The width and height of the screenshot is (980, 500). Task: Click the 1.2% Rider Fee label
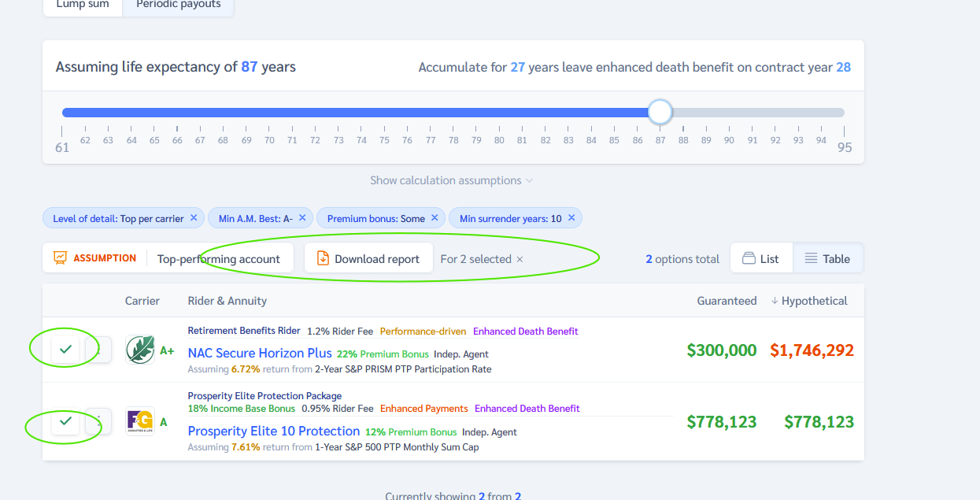pyautogui.click(x=340, y=331)
